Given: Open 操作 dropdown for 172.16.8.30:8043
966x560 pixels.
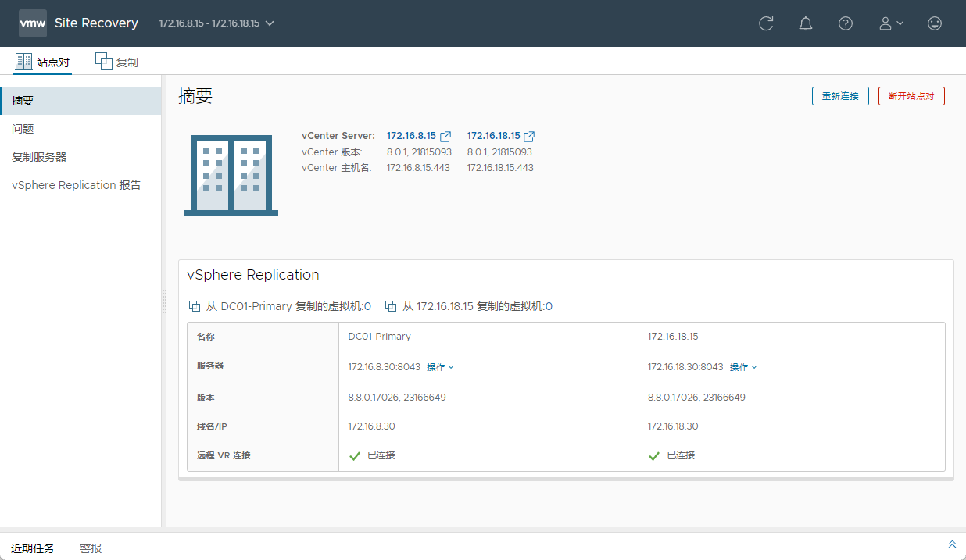Looking at the screenshot, I should pos(440,366).
